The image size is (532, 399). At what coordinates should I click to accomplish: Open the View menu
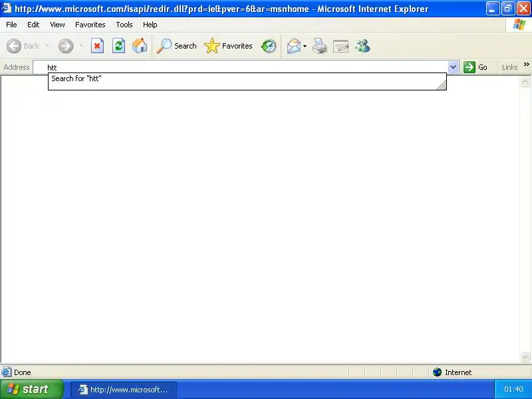[x=57, y=25]
